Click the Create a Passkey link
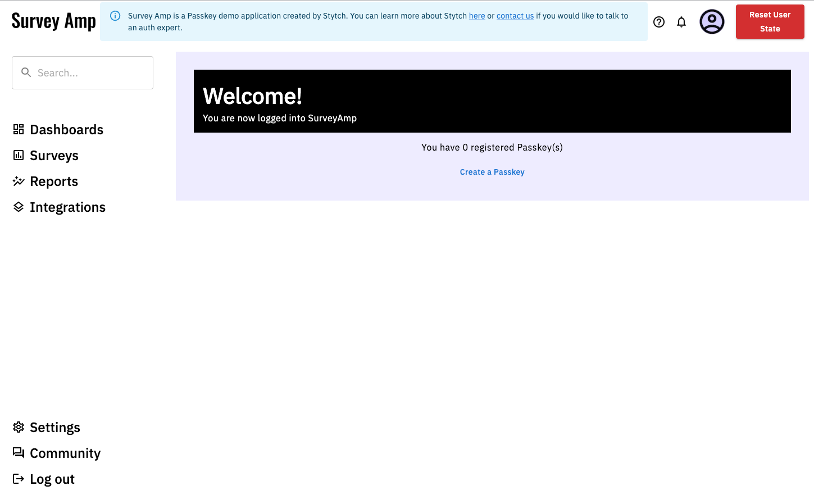The height and width of the screenshot is (504, 814). (x=492, y=172)
